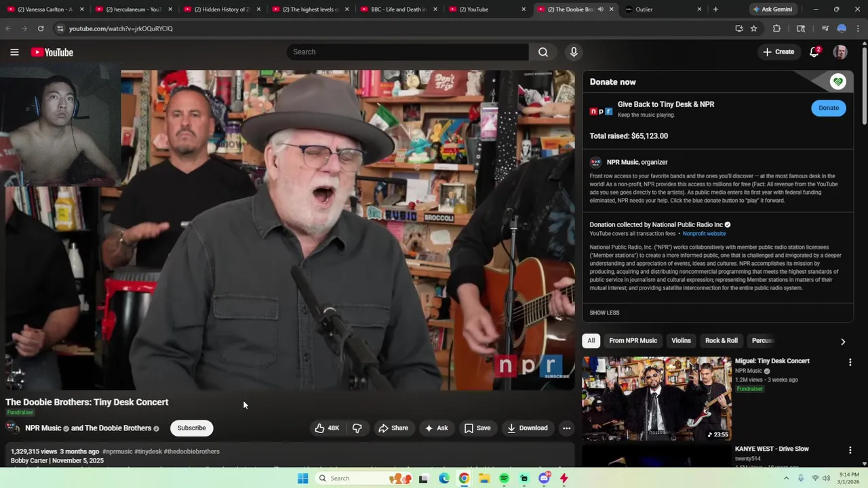Open Discord from the taskbar

(x=544, y=479)
